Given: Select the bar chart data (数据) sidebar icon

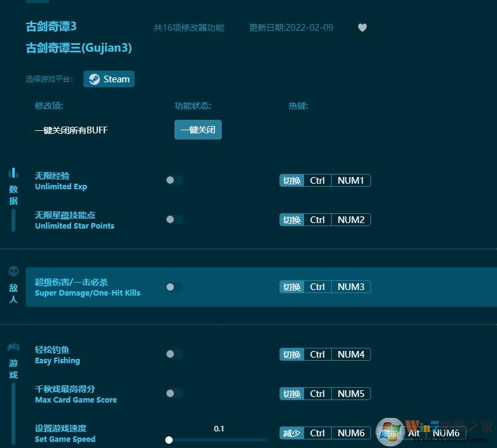Looking at the screenshot, I should (14, 172).
